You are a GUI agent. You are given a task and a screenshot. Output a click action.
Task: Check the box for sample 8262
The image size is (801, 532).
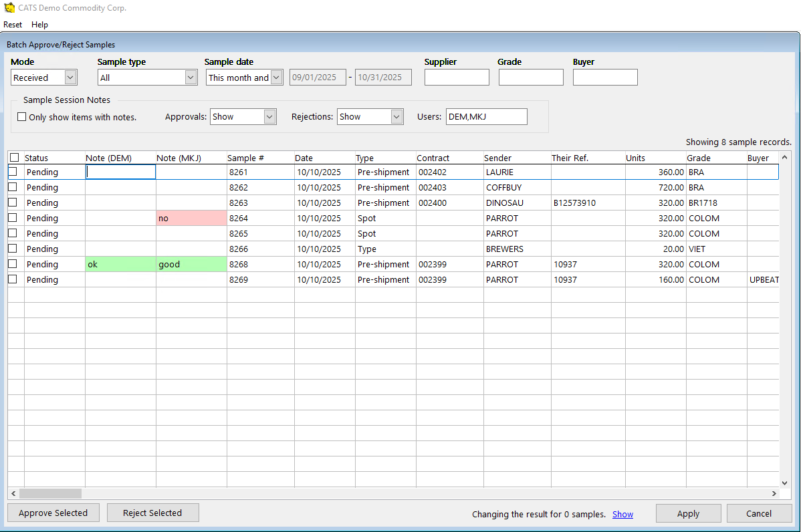[x=13, y=187]
